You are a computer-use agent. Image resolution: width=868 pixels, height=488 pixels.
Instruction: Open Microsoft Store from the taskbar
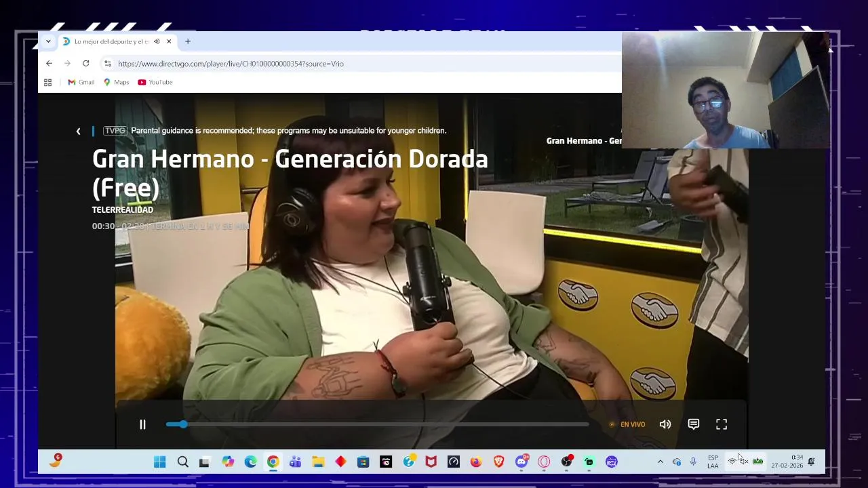pos(363,462)
